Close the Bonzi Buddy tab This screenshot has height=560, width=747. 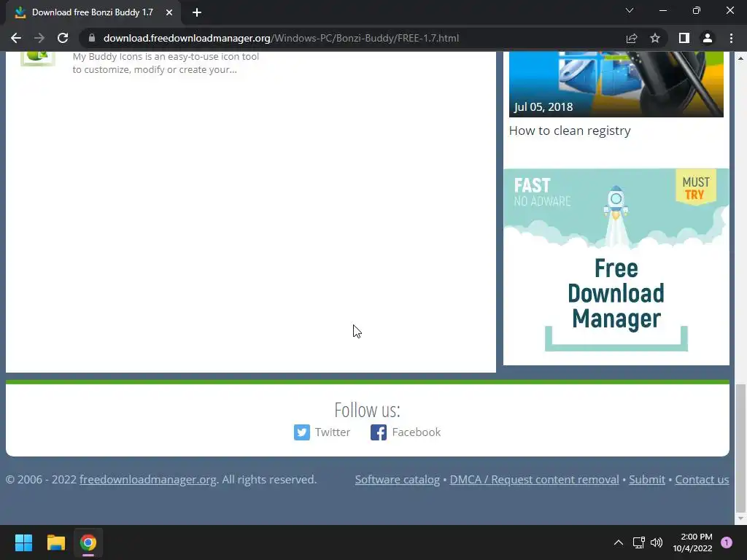169,12
